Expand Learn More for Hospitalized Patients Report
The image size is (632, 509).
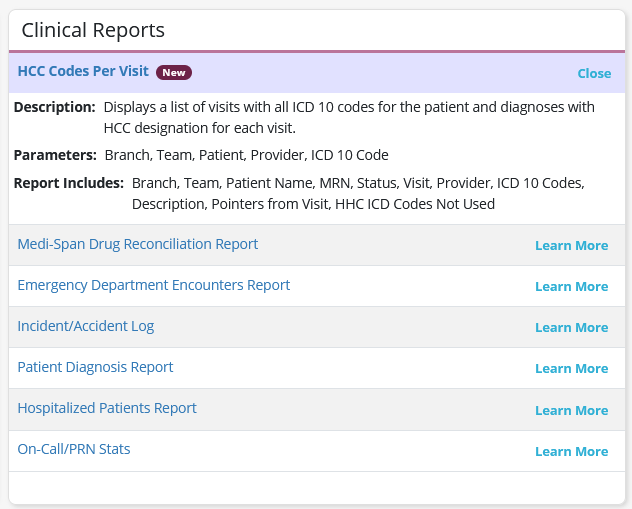(571, 411)
